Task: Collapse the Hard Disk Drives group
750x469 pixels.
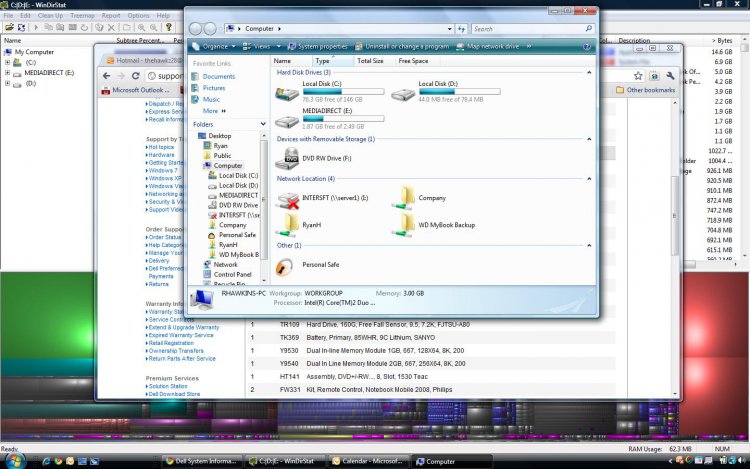Action: (589, 72)
